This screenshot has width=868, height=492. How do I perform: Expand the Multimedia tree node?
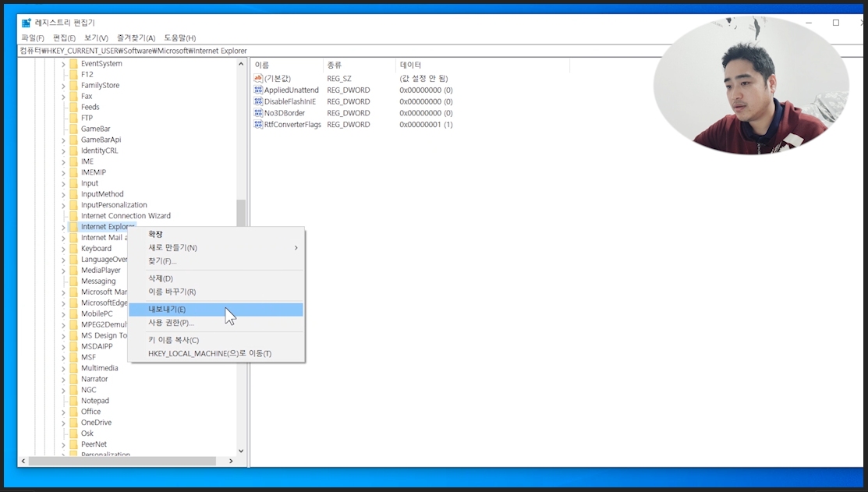tap(63, 369)
